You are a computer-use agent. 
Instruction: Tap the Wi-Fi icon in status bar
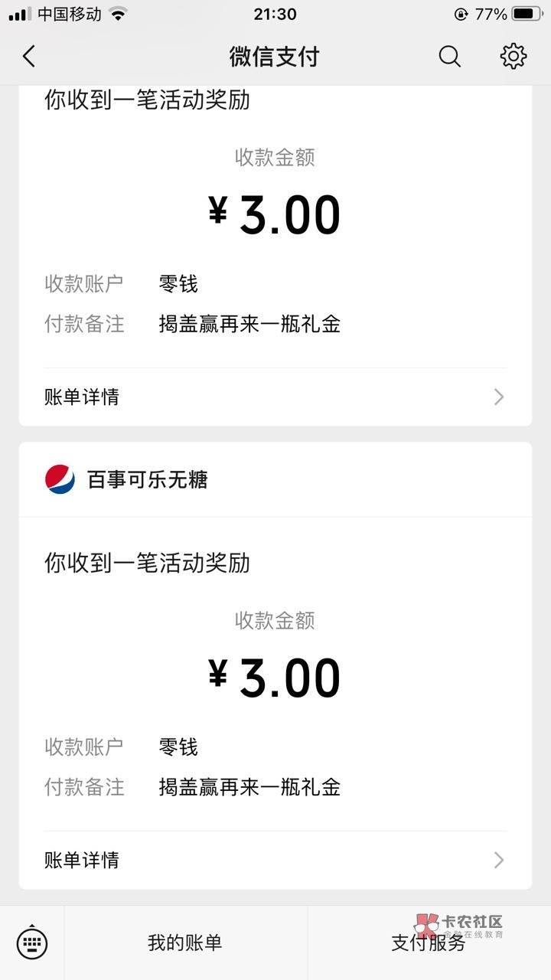pyautogui.click(x=118, y=14)
